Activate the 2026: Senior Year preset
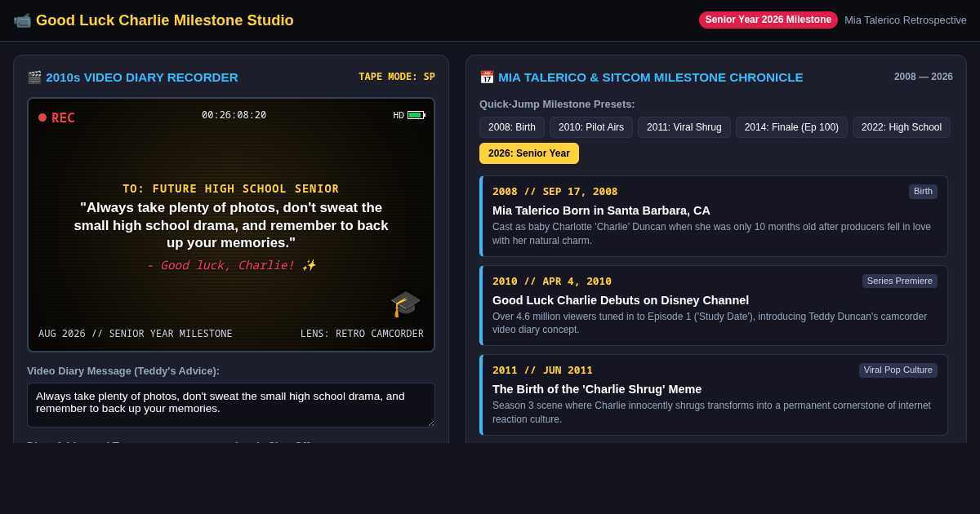The height and width of the screenshot is (514, 980). click(529, 153)
